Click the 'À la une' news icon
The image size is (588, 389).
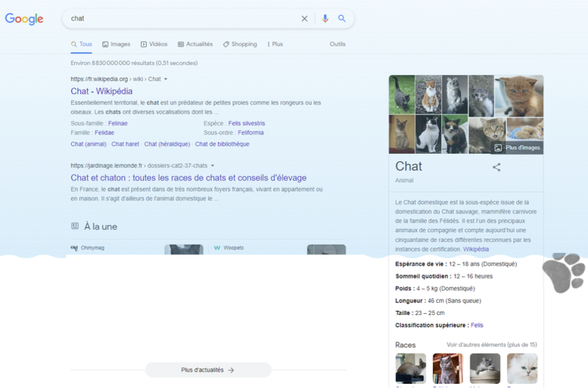point(75,226)
